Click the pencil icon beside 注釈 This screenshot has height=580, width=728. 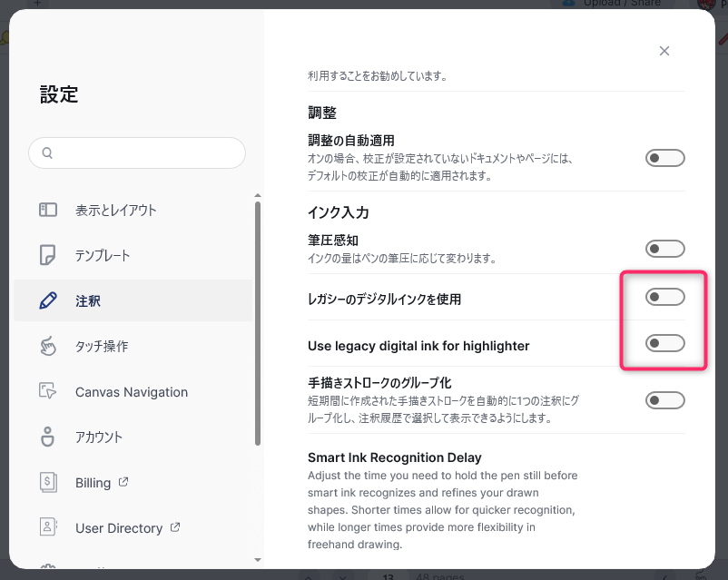48,300
